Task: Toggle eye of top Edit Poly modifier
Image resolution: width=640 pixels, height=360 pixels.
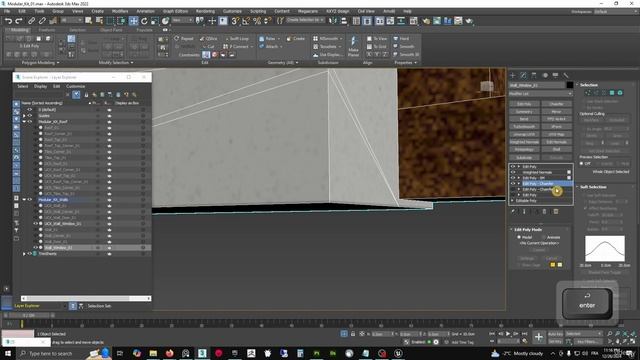Action: tap(513, 167)
